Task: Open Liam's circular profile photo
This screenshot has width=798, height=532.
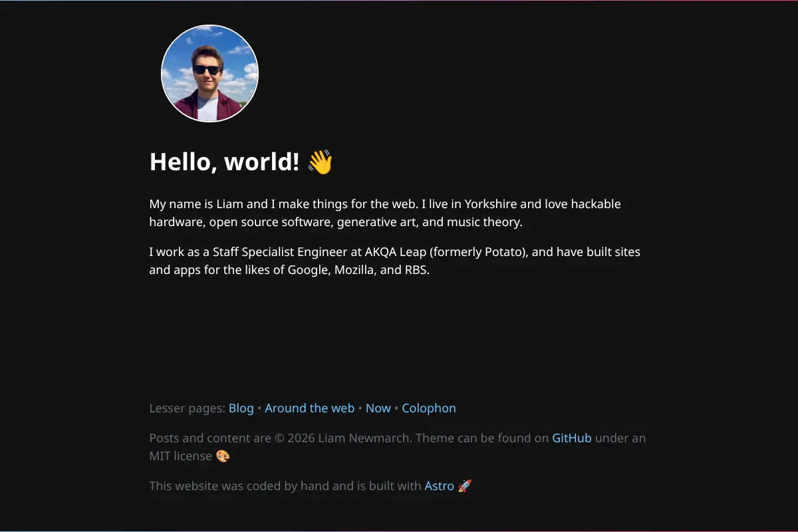Action: [210, 73]
